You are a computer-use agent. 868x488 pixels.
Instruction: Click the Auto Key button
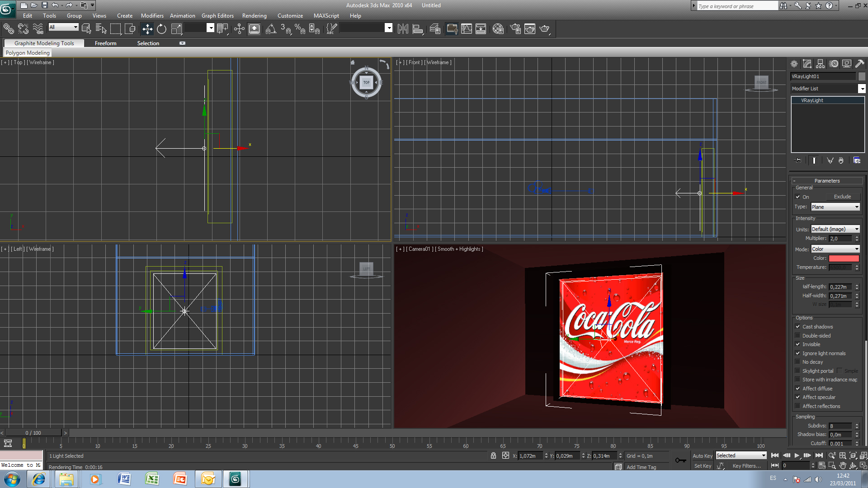point(702,456)
